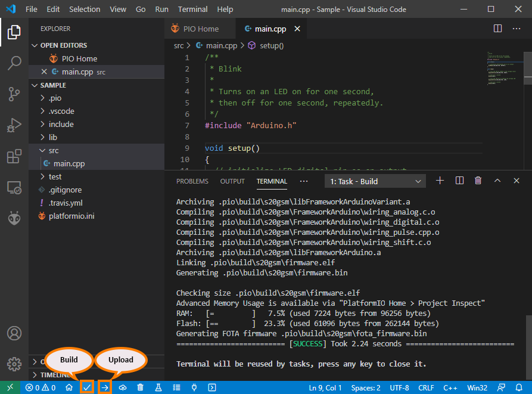
Task: Expand the .vscode folder
Action: (x=97, y=111)
